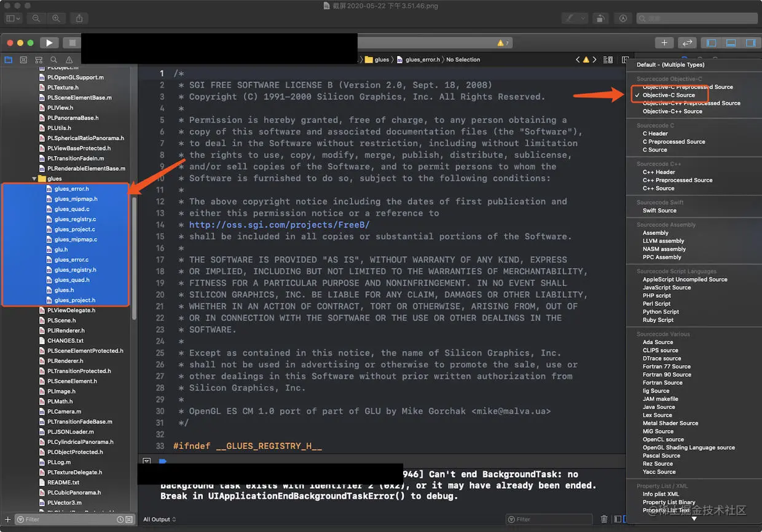Screen dimensions: 762x532
Task: Toggle recent files filter clock icon
Action: (120, 519)
